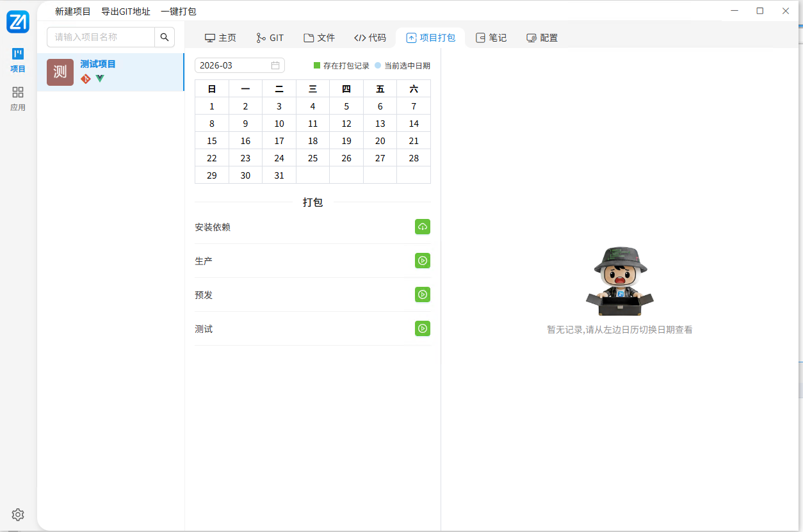Install dependencies via the 安装依赖 icon
Image resolution: width=803 pixels, height=532 pixels.
pos(422,226)
